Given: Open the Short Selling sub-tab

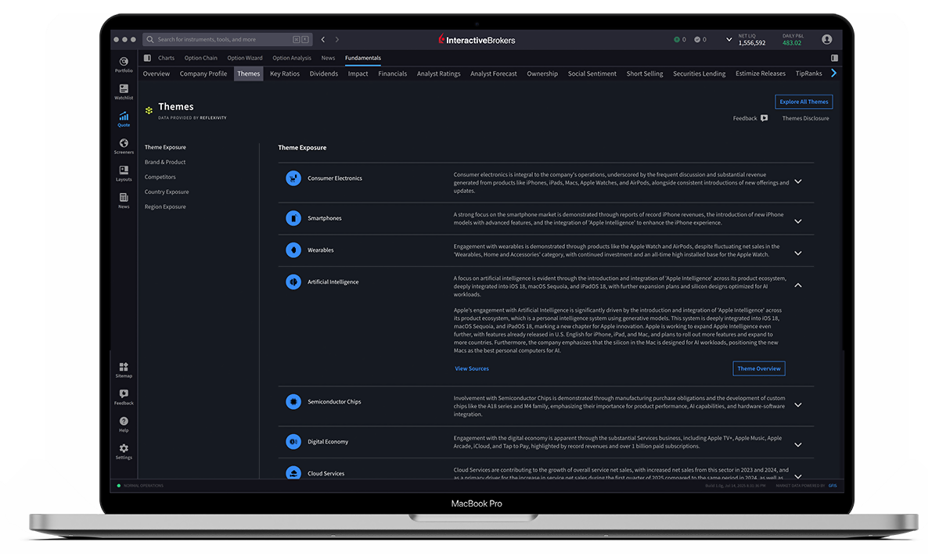Looking at the screenshot, I should click(645, 74).
